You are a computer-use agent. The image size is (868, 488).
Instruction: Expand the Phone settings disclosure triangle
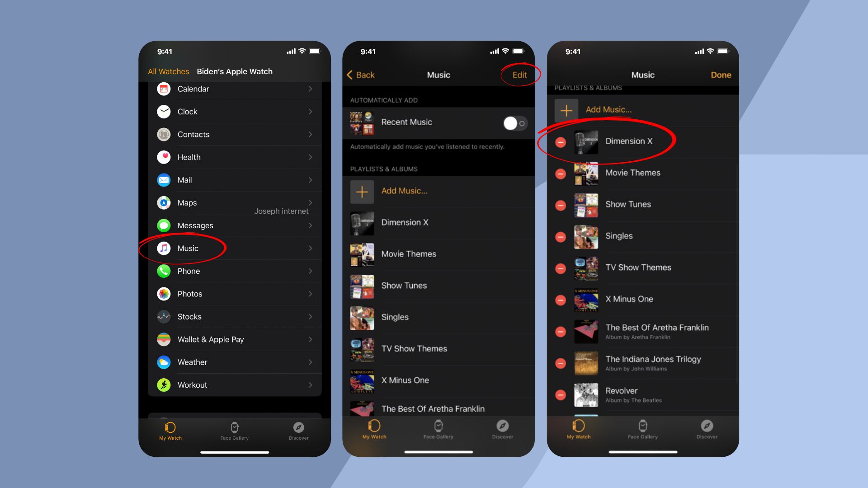[x=312, y=271]
